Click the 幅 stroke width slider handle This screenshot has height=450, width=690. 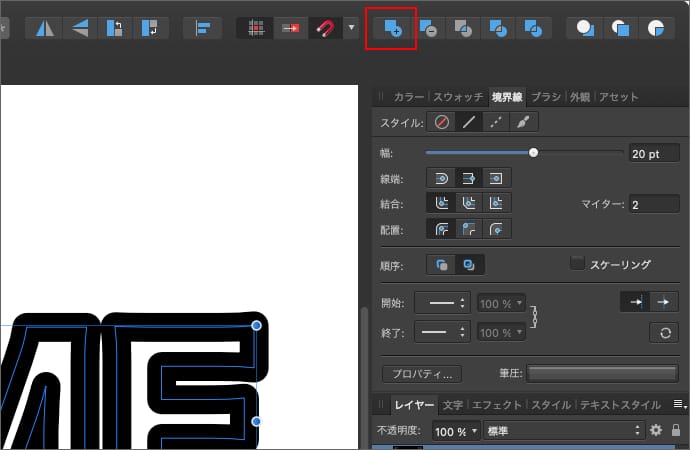click(533, 153)
